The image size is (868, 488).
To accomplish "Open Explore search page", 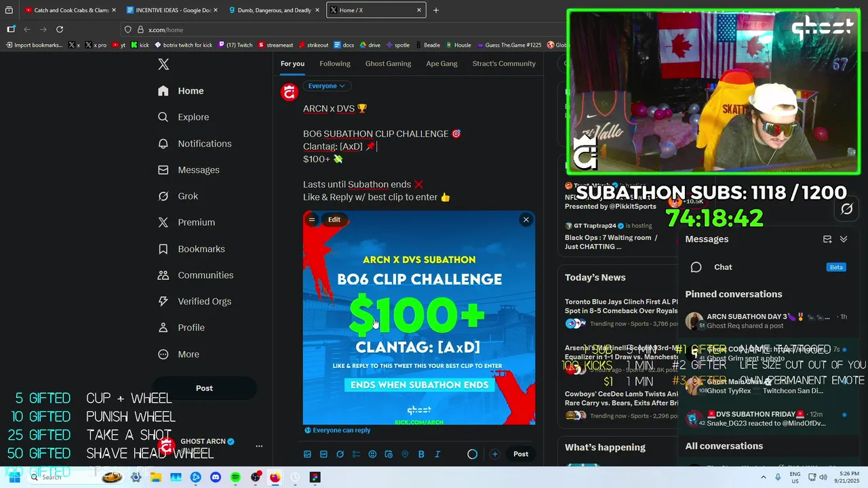I will 183,117.
